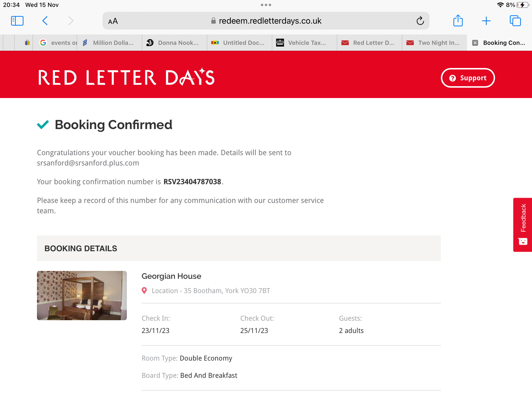Click the Feedback smiley icon

523,241
